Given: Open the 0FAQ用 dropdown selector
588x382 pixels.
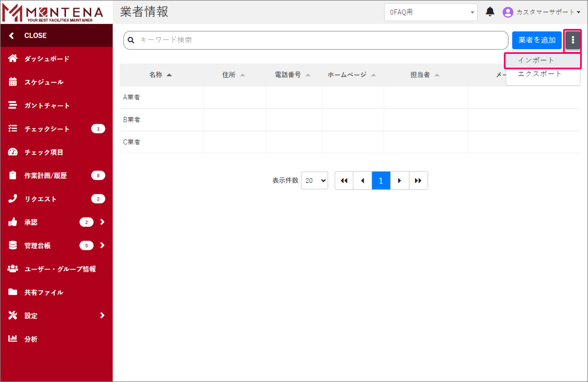Looking at the screenshot, I should pos(431,12).
